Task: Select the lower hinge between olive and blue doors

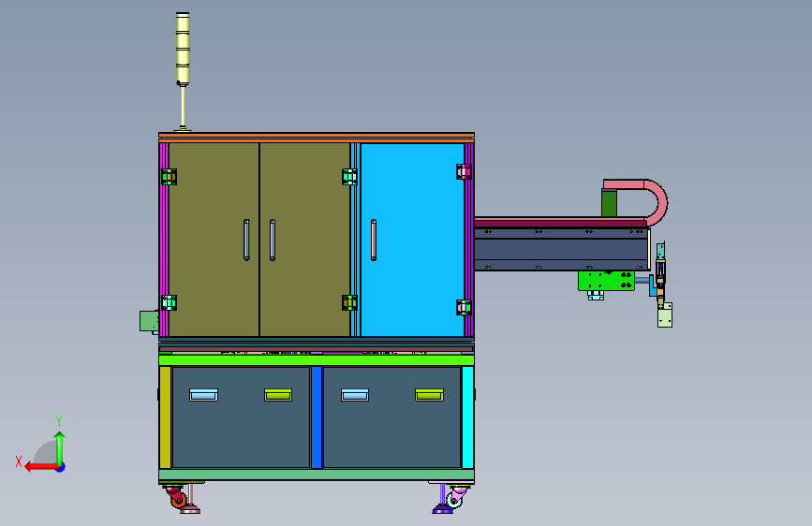Action: (349, 302)
